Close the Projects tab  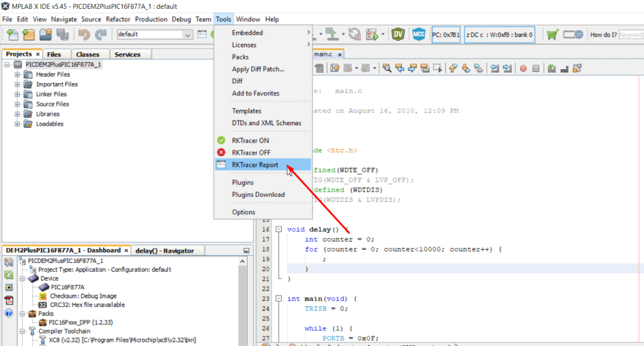click(38, 54)
